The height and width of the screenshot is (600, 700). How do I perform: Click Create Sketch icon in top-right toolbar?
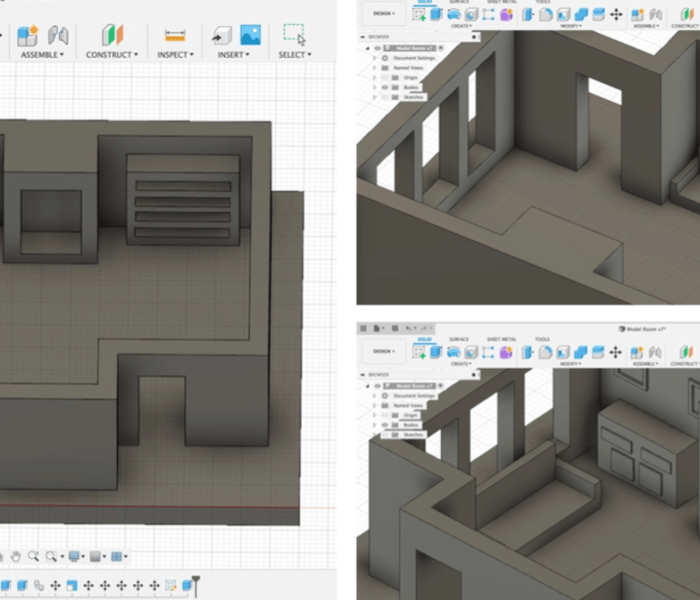point(419,15)
